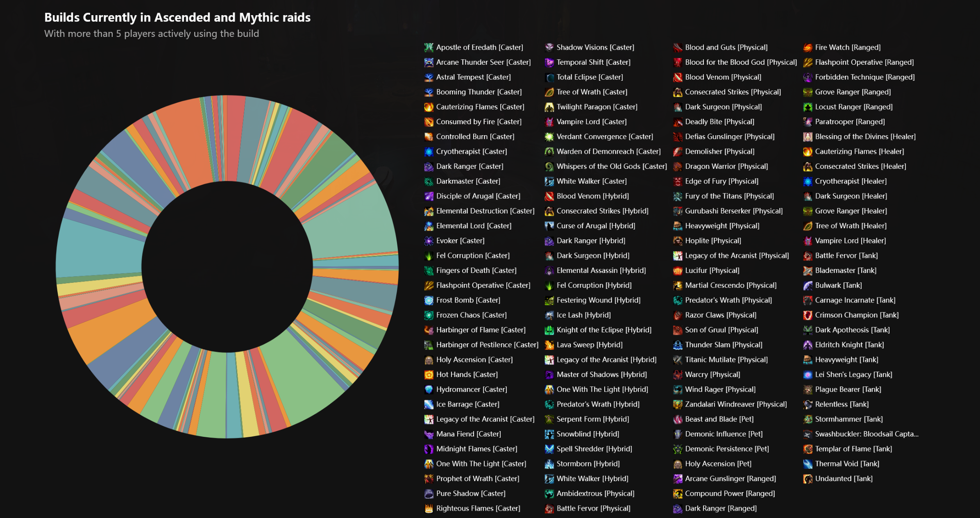Click the Undaunted tank icon
Image resolution: width=980 pixels, height=518 pixels.
808,479
